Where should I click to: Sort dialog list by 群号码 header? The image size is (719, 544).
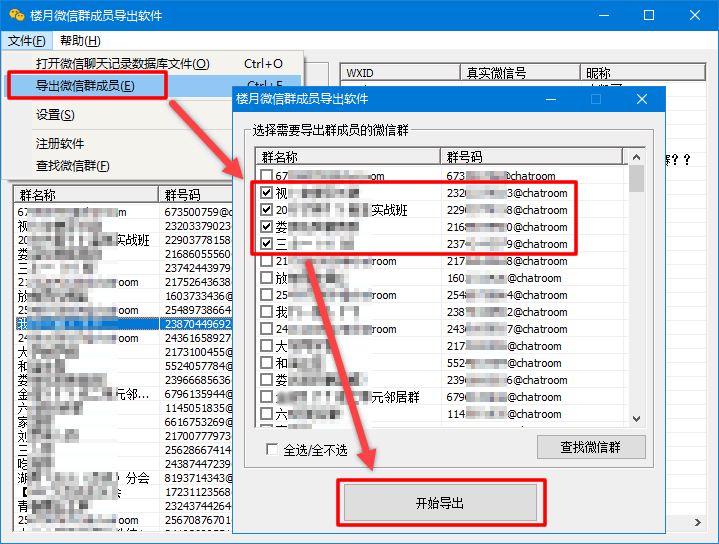pos(531,157)
